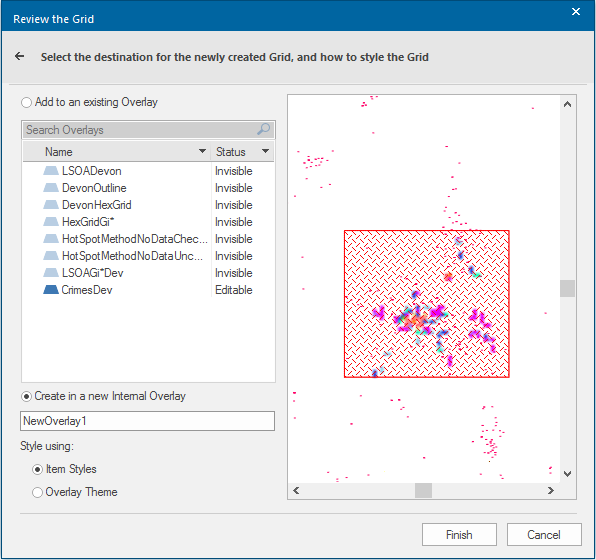Click the CrimesDev overlay icon
Image resolution: width=596 pixels, height=560 pixels.
(51, 290)
